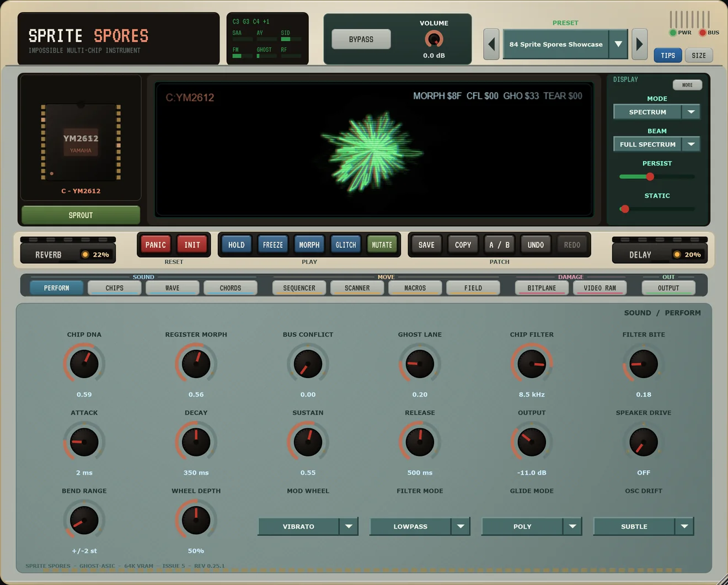Click the Bus Conflict knob
The height and width of the screenshot is (585, 728).
tap(308, 364)
